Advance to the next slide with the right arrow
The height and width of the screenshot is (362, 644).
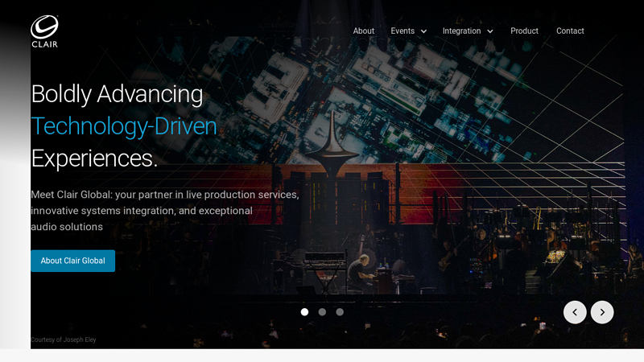click(602, 312)
